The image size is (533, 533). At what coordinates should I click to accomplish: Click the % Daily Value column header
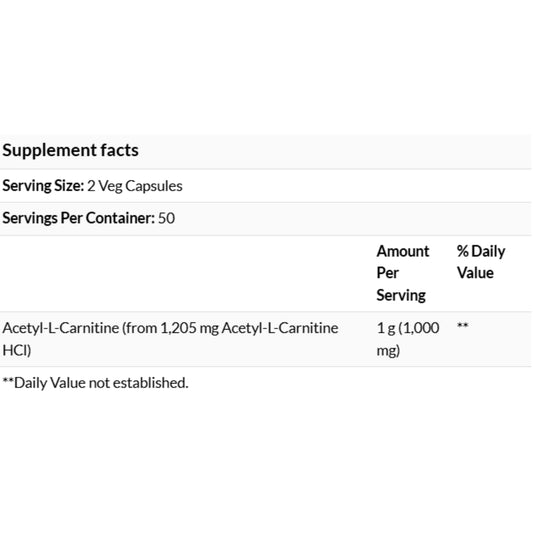pyautogui.click(x=481, y=262)
